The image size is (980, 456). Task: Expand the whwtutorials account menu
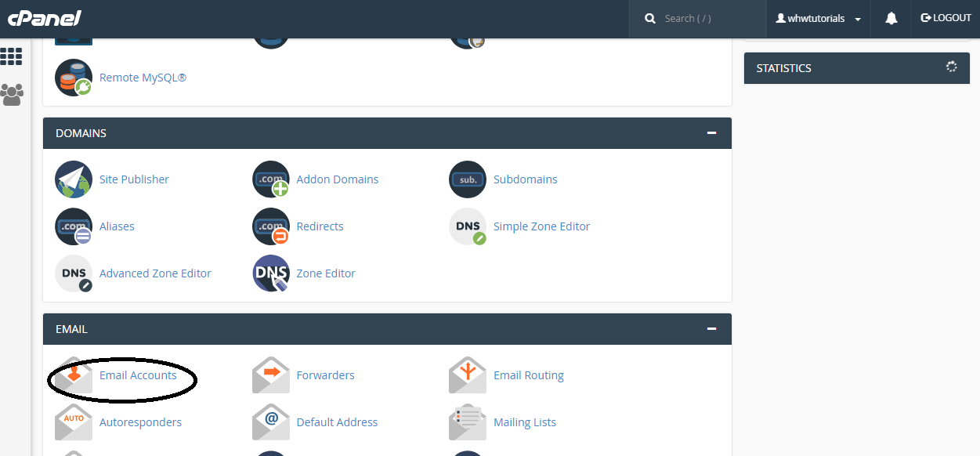818,18
